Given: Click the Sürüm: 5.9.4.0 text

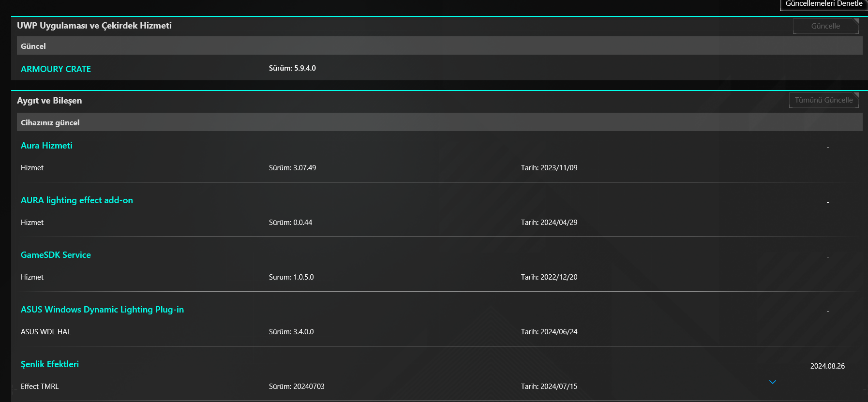Looking at the screenshot, I should pos(292,68).
